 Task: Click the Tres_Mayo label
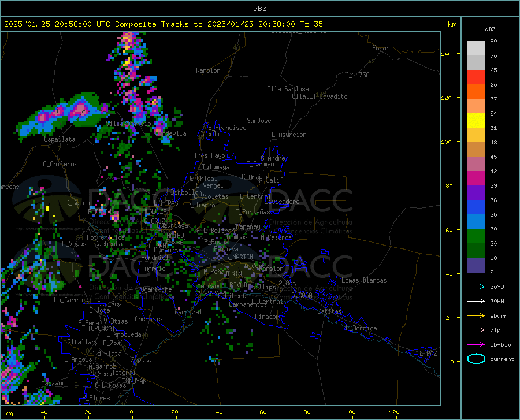(210, 155)
